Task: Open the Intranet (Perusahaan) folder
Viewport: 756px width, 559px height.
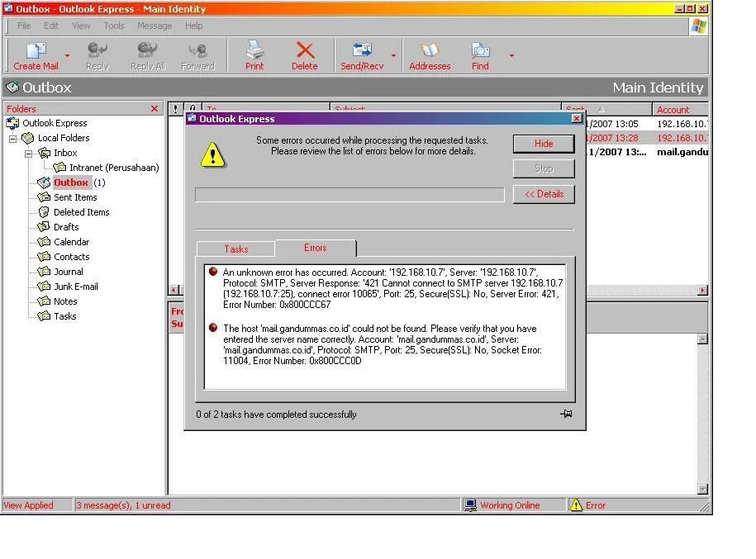Action: coord(106,168)
